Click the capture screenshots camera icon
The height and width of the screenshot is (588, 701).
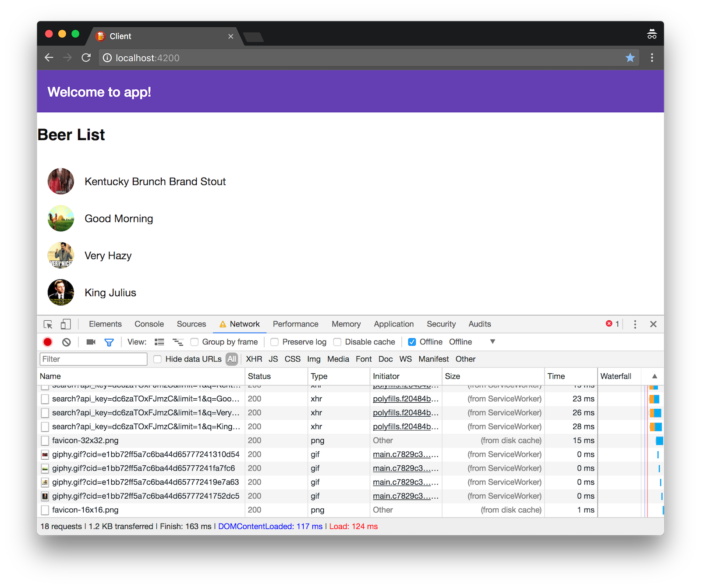[x=91, y=342]
